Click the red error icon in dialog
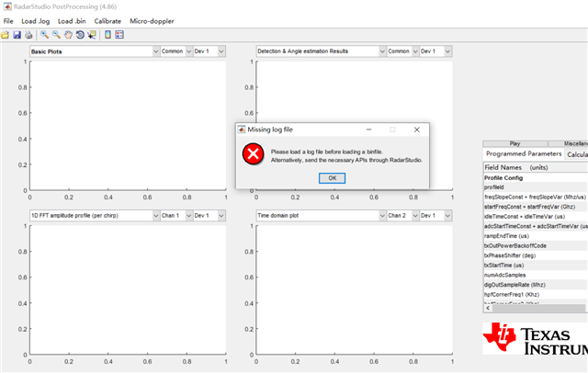This screenshot has width=588, height=373. point(254,153)
